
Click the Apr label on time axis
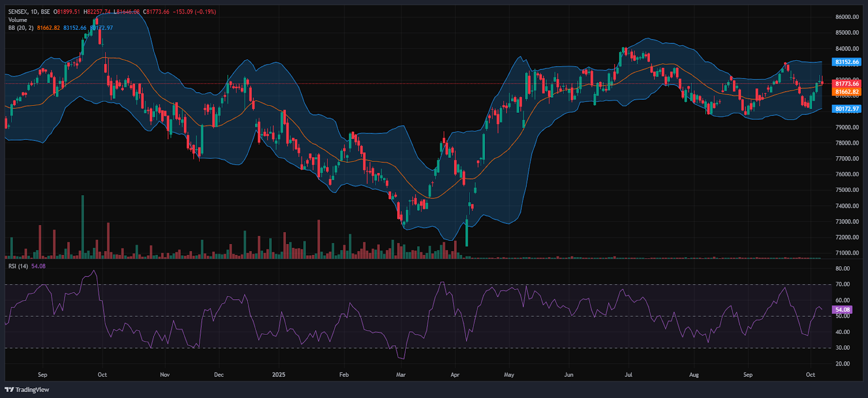pyautogui.click(x=455, y=375)
